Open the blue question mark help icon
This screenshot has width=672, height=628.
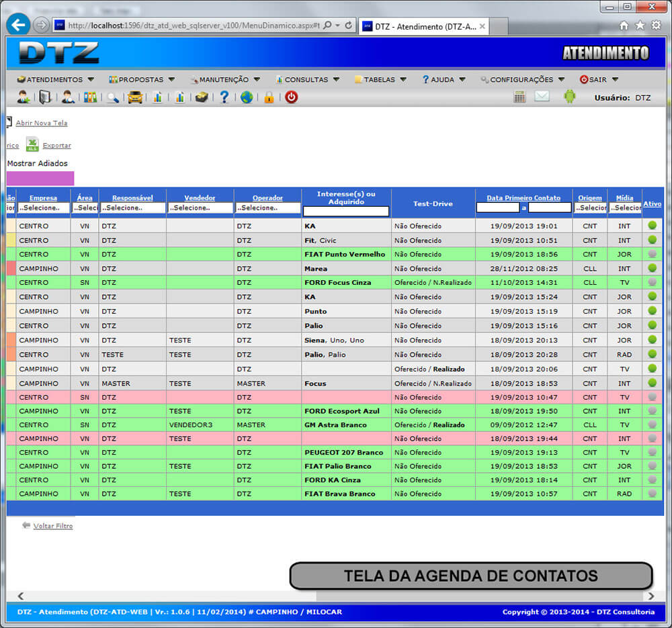coord(224,97)
